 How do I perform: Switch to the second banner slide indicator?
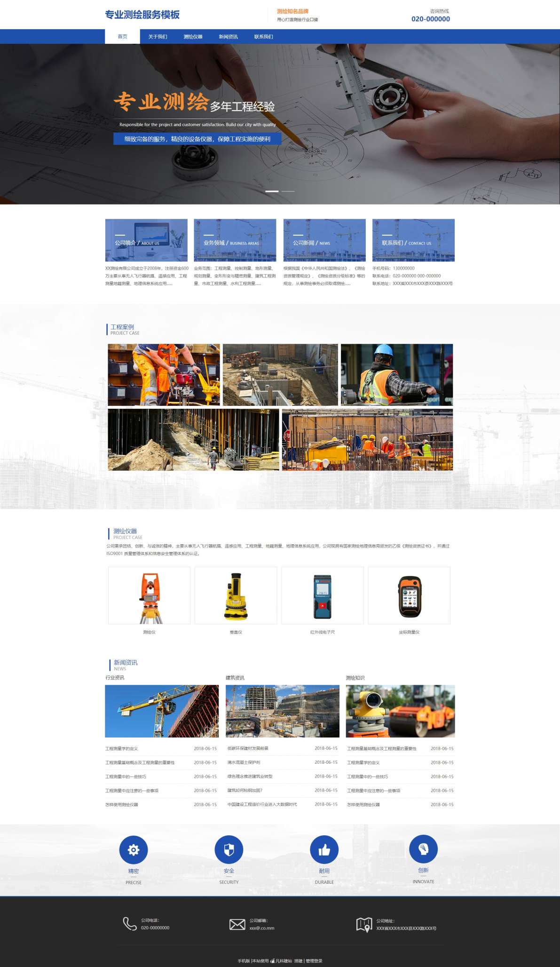tap(288, 191)
